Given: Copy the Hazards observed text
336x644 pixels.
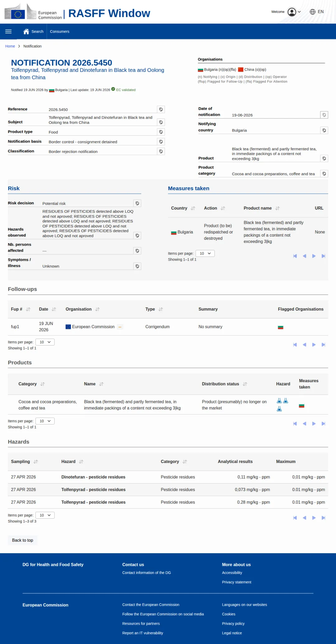Looking at the screenshot, I should [x=137, y=236].
